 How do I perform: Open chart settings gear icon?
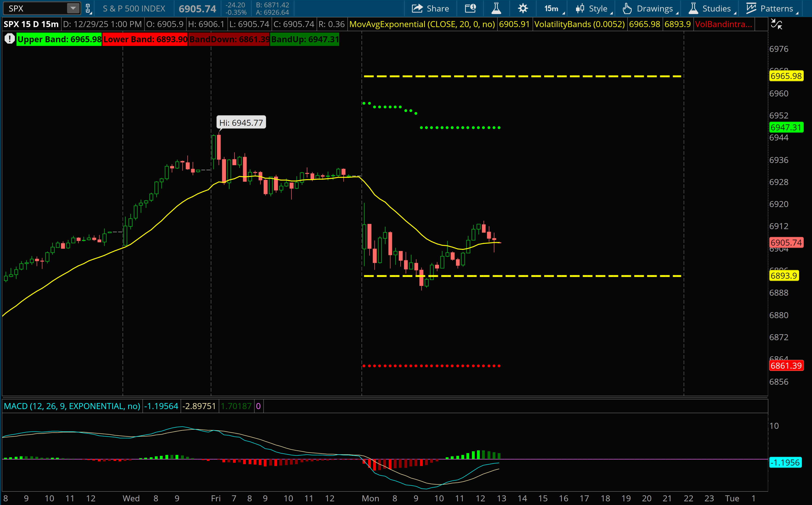(x=523, y=8)
